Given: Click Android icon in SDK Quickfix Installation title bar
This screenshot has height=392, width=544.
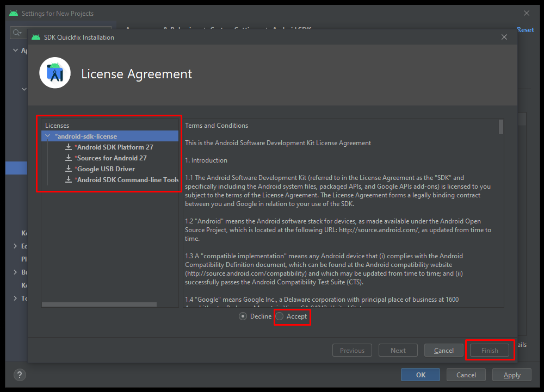Looking at the screenshot, I should coord(36,37).
